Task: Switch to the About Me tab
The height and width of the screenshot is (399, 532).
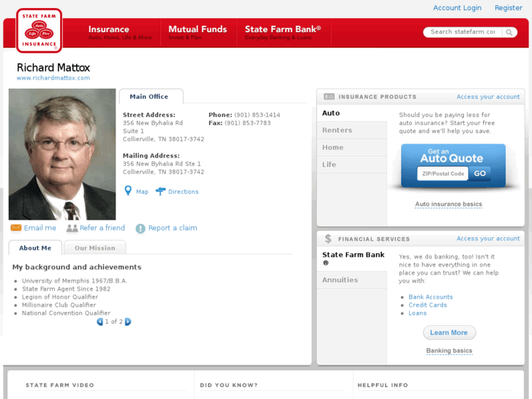Action: pyautogui.click(x=35, y=248)
